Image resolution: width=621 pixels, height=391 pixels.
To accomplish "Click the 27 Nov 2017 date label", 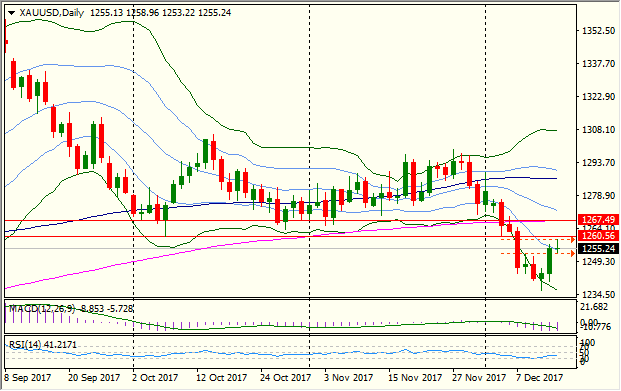I will (x=479, y=378).
